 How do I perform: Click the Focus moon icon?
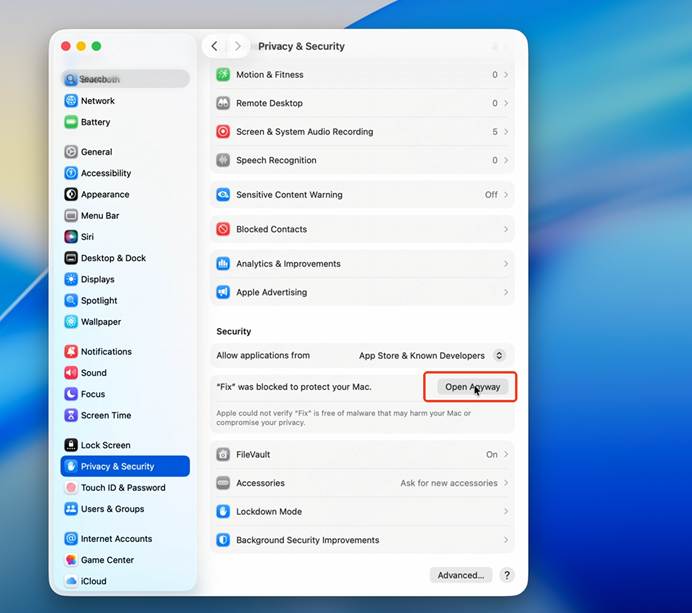point(71,394)
